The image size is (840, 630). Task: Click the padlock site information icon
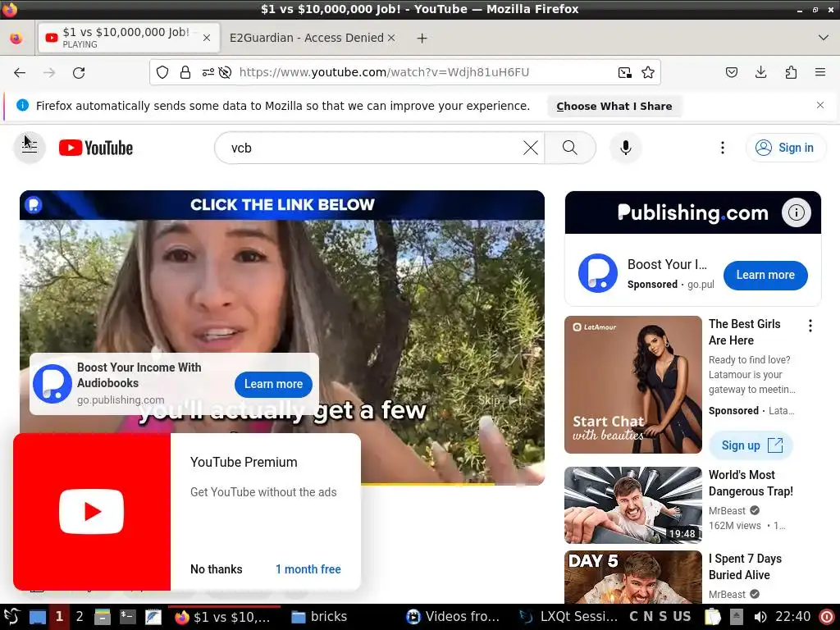pyautogui.click(x=185, y=72)
